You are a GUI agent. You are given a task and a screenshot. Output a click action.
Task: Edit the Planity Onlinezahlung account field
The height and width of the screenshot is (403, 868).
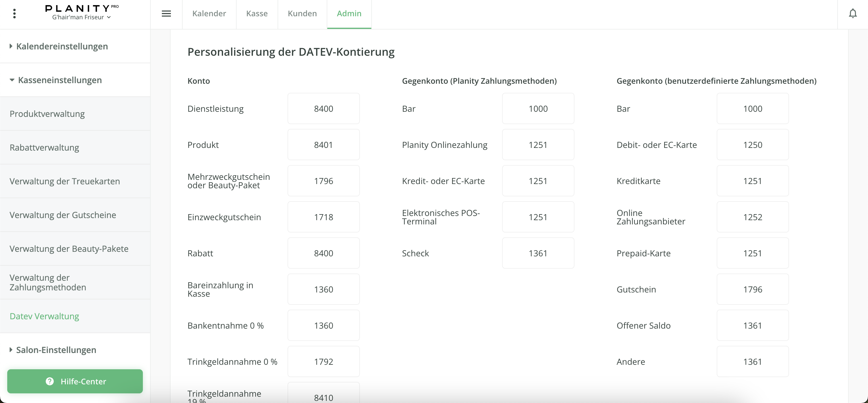point(538,145)
